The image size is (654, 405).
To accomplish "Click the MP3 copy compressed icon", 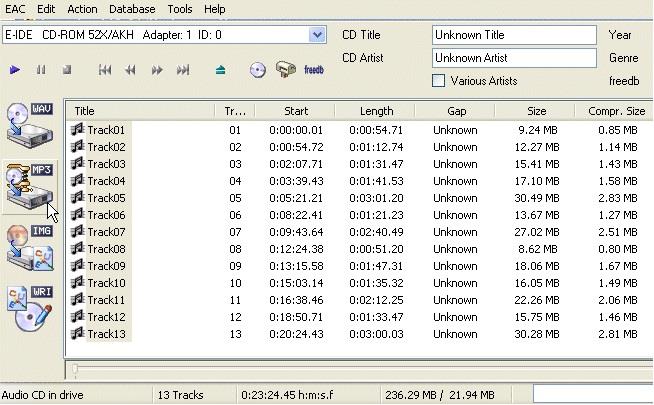I will pyautogui.click(x=29, y=185).
